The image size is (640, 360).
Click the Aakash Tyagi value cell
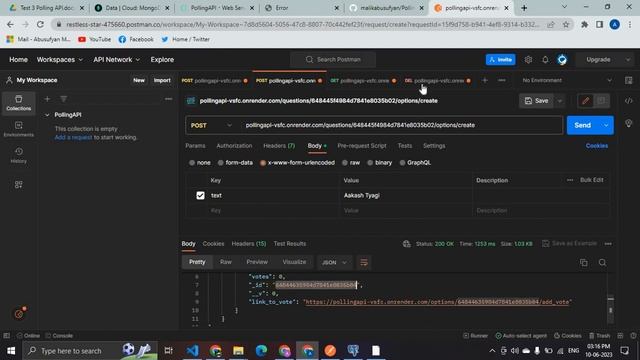coord(406,196)
